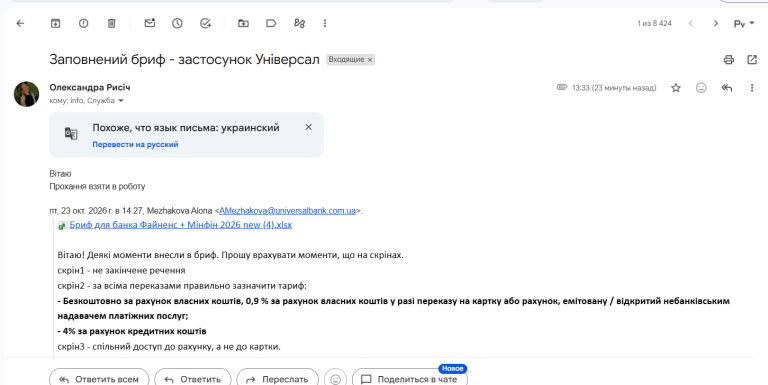Click Переслать button
768x385 pixels.
[x=277, y=379]
